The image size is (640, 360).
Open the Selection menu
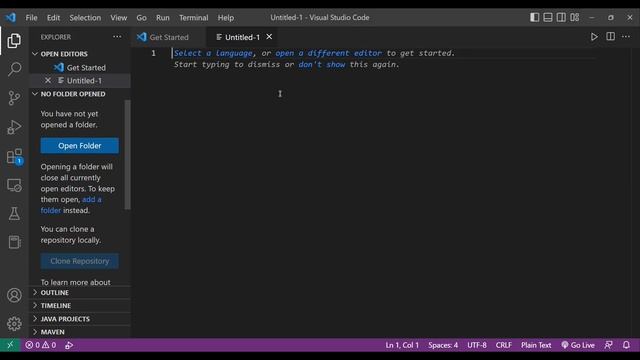point(85,18)
